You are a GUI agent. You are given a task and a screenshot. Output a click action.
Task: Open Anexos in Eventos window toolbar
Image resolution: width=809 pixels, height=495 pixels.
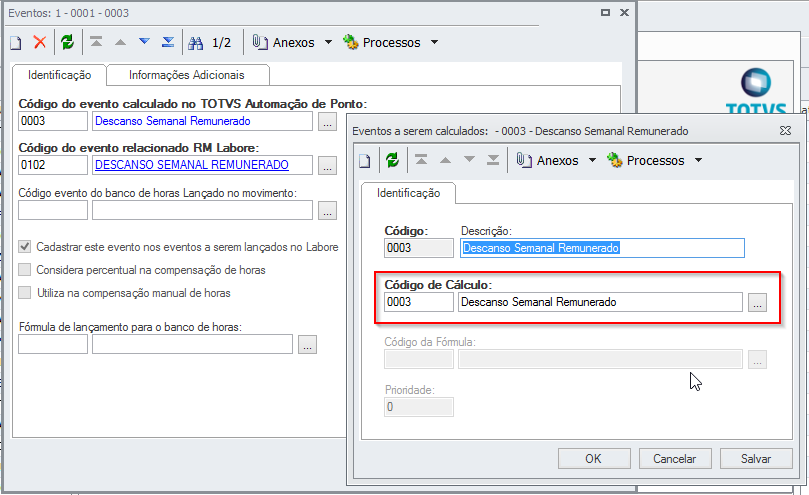click(x=283, y=42)
